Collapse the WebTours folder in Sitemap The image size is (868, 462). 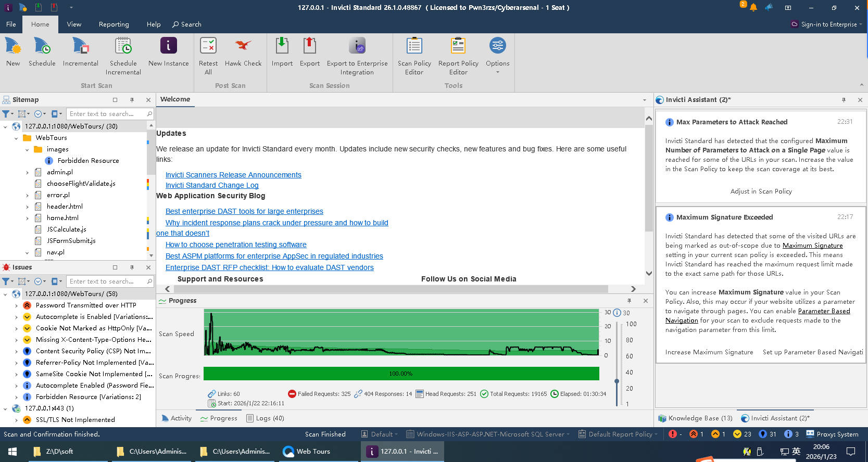[x=16, y=138]
